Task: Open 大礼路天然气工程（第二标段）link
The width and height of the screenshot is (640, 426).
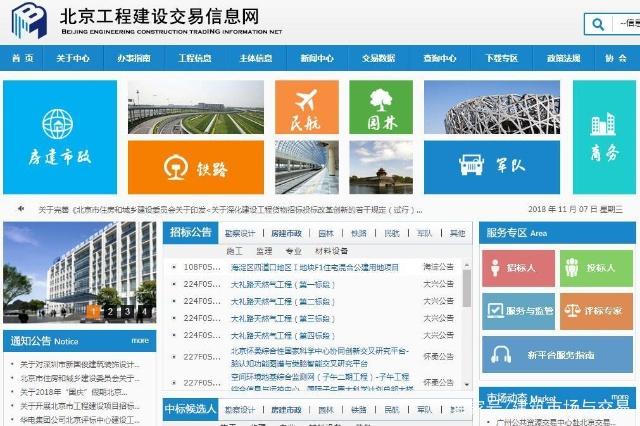Action: tap(283, 302)
